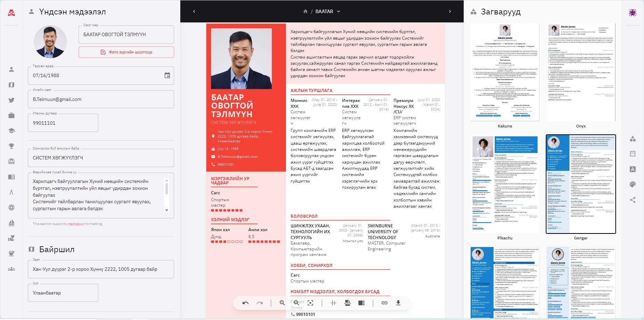The image size is (644, 320).
Task: Toggle page break line display
Action: click(x=333, y=303)
